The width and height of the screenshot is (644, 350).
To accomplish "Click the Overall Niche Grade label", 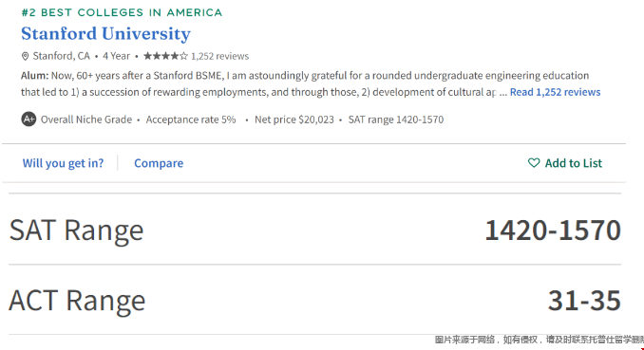I will (86, 120).
